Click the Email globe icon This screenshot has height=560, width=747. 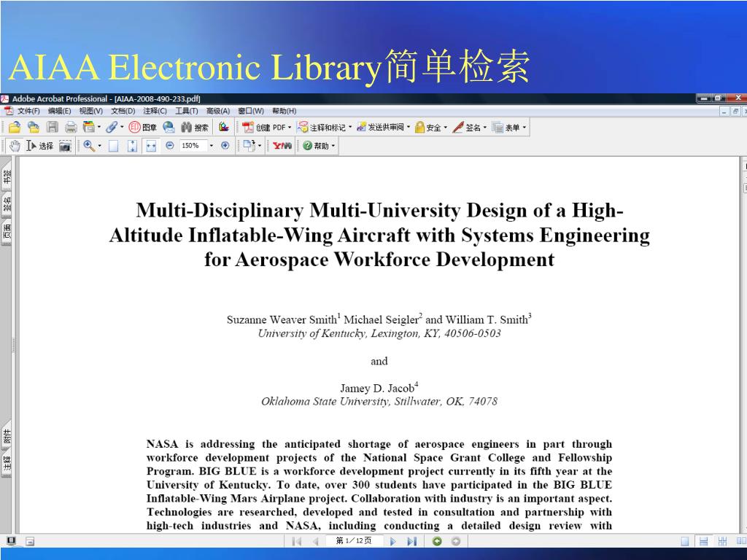pos(169,127)
